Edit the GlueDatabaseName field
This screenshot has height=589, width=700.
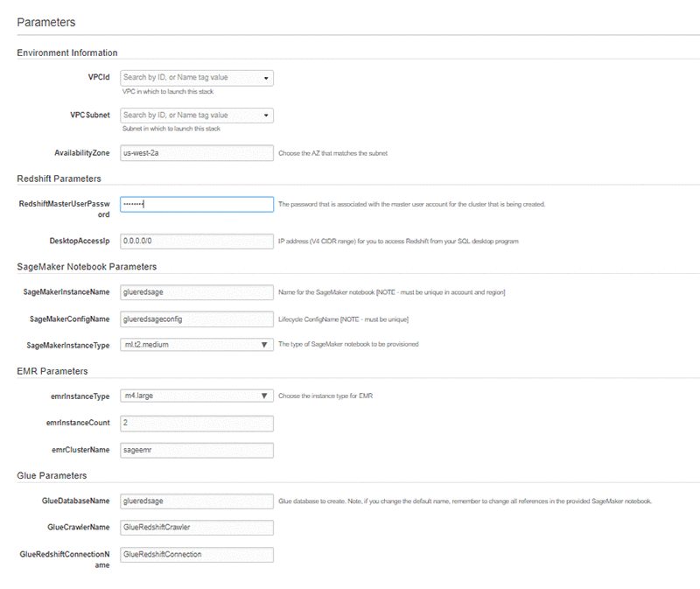click(196, 501)
